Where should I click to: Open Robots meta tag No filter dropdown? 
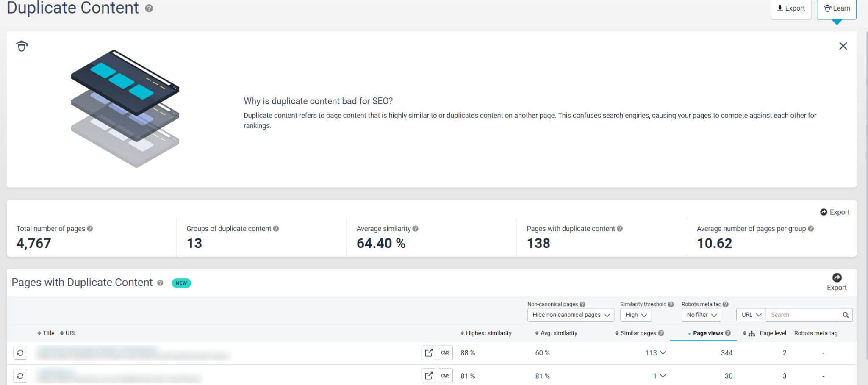(701, 315)
